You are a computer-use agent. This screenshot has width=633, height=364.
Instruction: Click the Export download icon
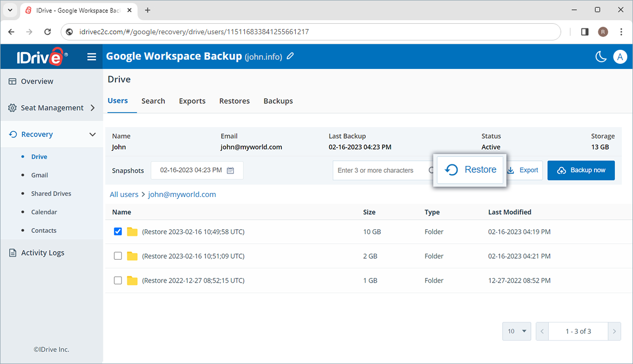pyautogui.click(x=511, y=170)
